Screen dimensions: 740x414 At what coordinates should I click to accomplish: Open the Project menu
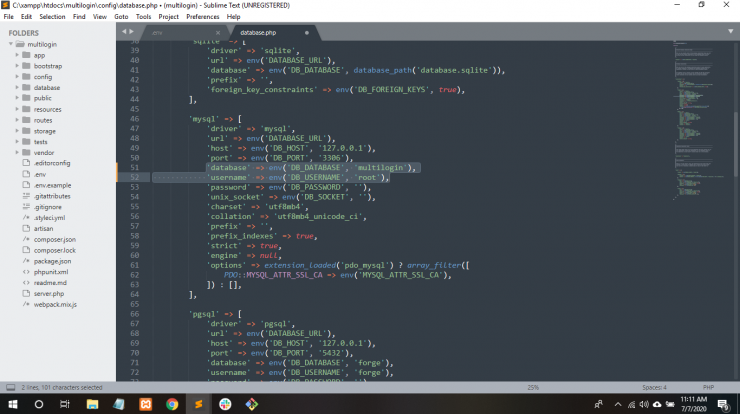point(168,17)
